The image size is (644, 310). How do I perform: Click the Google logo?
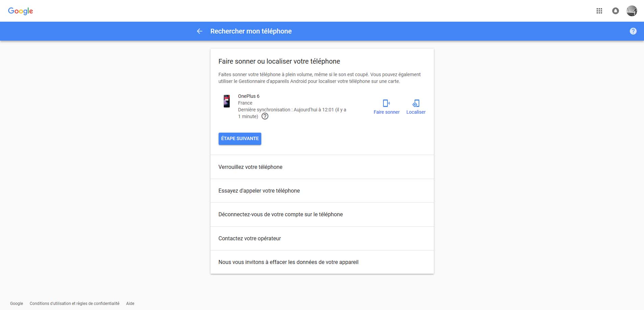[21, 11]
